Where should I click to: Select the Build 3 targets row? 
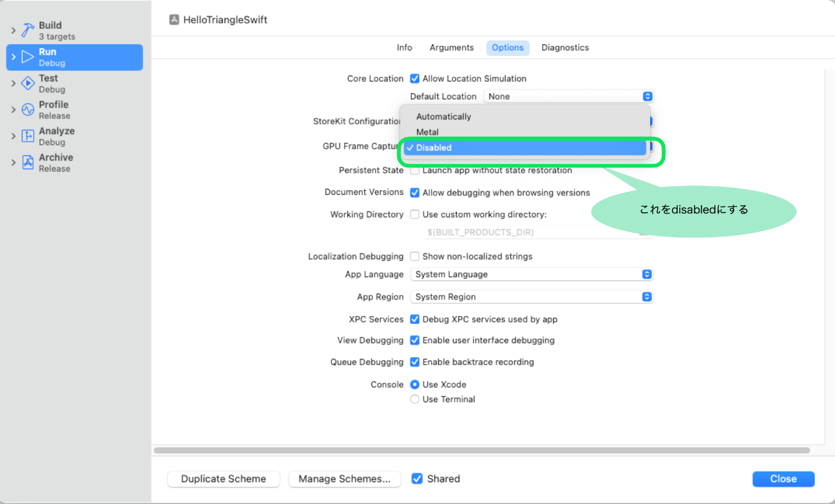click(x=75, y=30)
